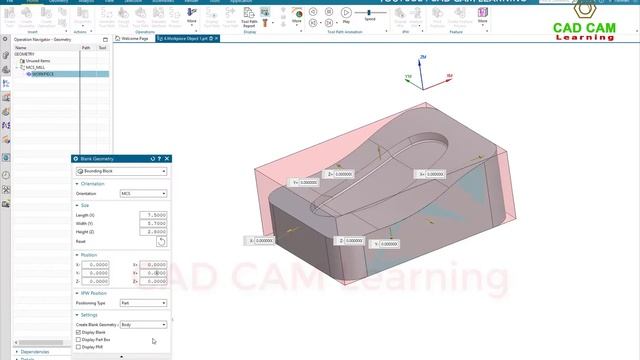The width and height of the screenshot is (640, 360).
Task: Open the History clock sidebar icon
Action: pos(6,175)
